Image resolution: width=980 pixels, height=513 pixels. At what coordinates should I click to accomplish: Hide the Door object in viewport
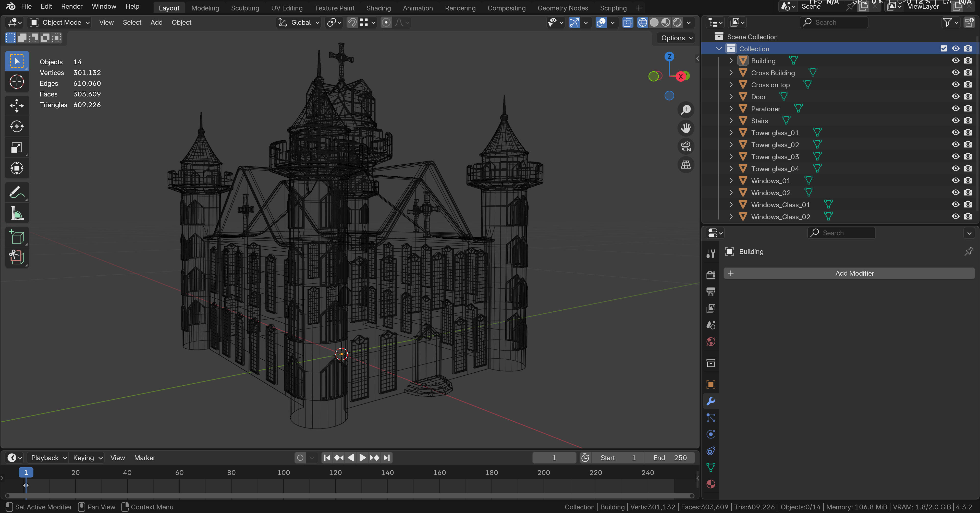pos(956,97)
